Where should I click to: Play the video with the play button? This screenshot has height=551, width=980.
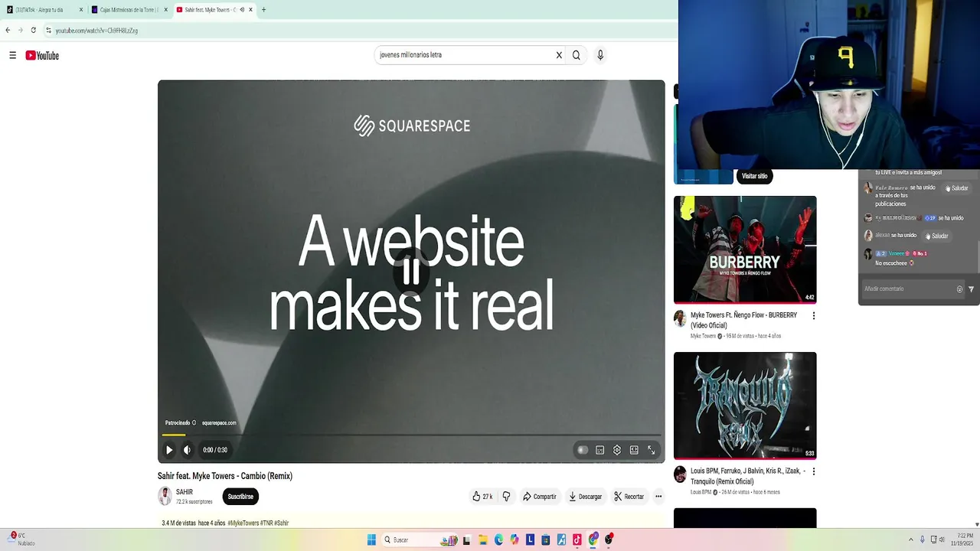pos(169,450)
